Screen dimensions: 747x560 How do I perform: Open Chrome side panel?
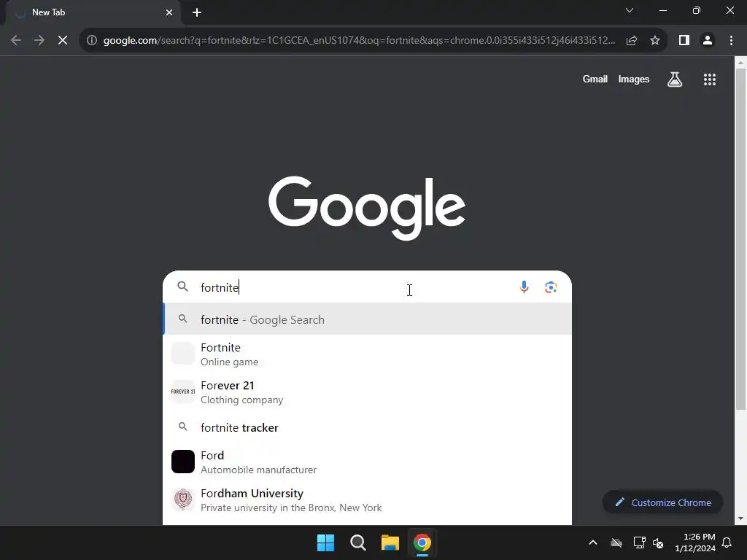[684, 41]
